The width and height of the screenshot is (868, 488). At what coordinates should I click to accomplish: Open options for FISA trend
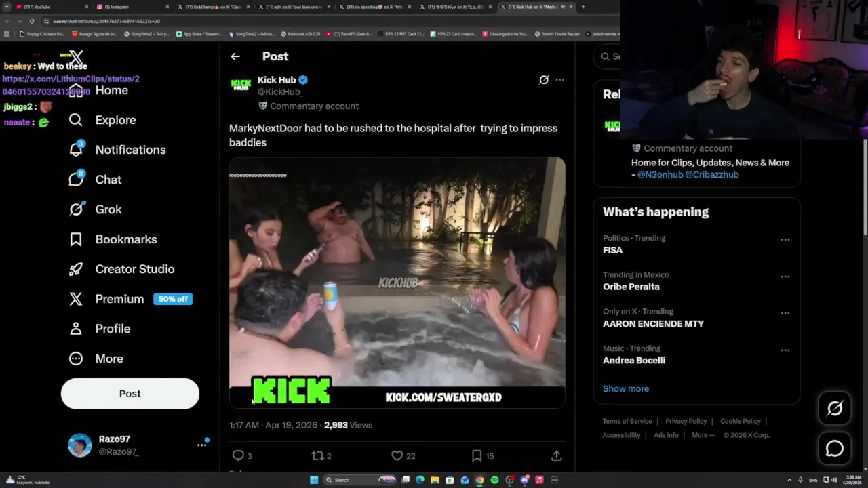(785, 240)
